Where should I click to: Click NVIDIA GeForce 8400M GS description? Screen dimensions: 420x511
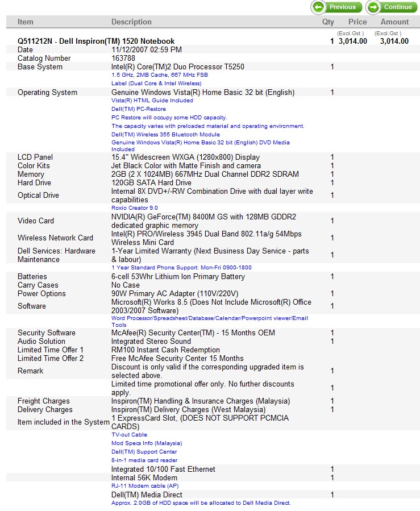[x=203, y=221]
